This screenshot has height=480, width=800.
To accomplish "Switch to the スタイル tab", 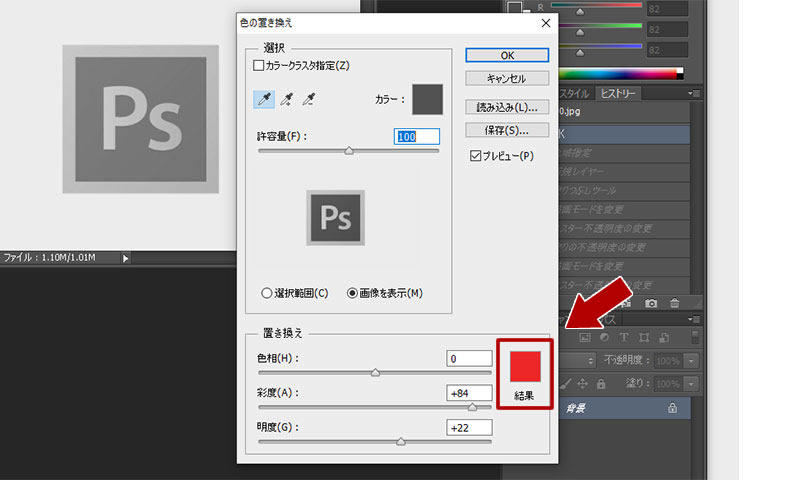I will (x=574, y=93).
